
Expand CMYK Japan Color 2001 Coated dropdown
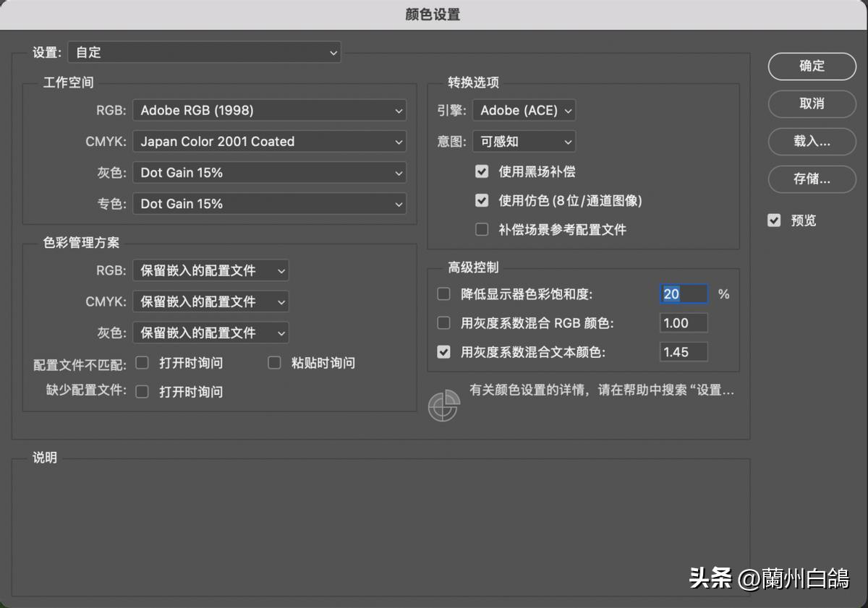tap(269, 142)
